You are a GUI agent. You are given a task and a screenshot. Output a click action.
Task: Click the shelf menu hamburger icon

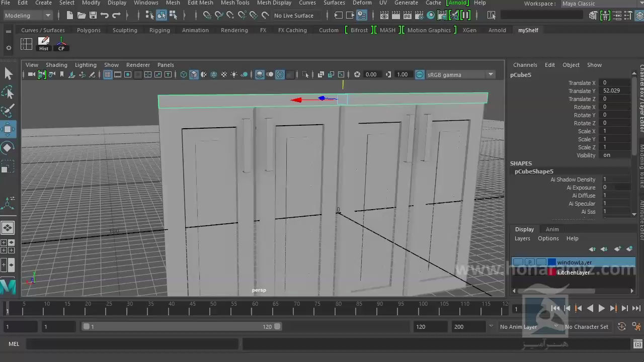click(8, 31)
